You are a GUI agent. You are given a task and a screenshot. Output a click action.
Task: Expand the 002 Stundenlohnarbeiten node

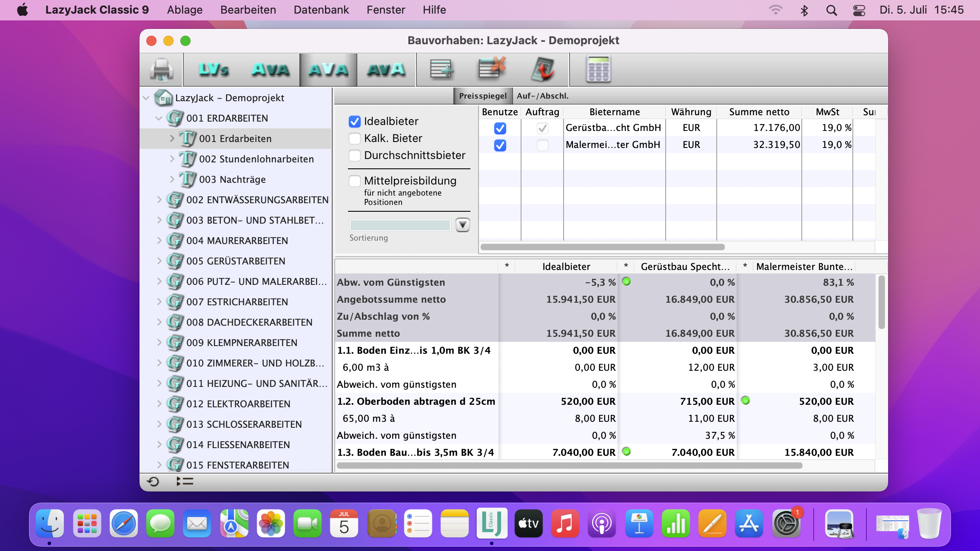click(172, 159)
